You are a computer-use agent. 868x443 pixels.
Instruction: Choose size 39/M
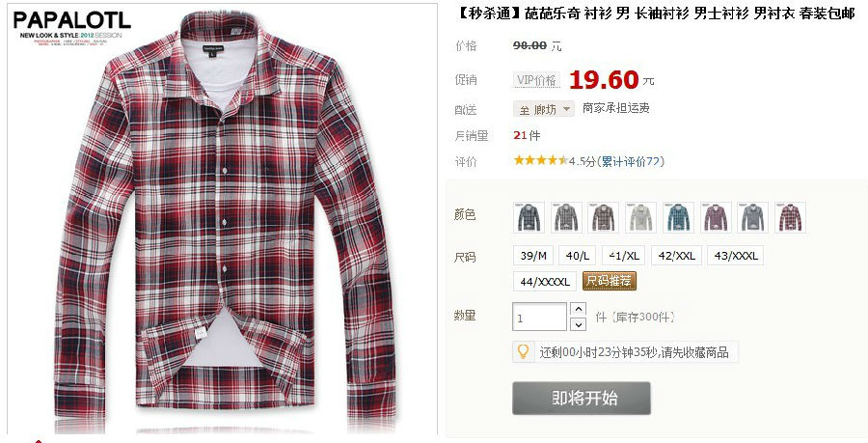pos(533,255)
